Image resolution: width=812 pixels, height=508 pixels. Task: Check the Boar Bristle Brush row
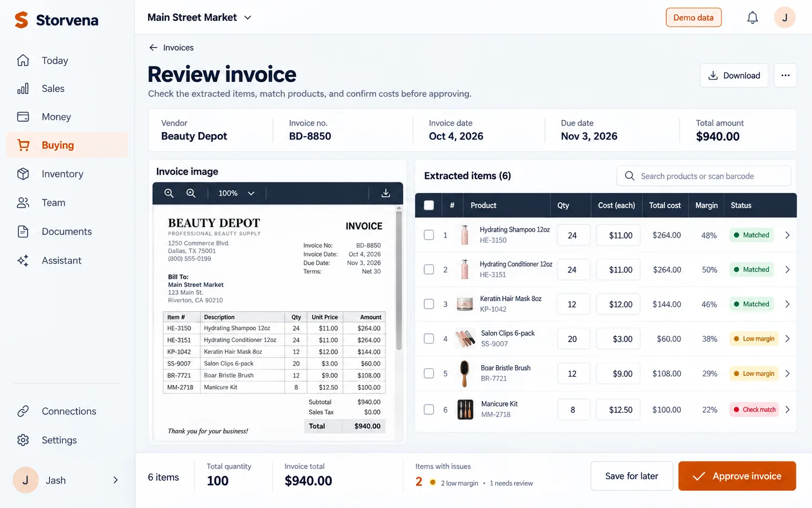(x=429, y=373)
